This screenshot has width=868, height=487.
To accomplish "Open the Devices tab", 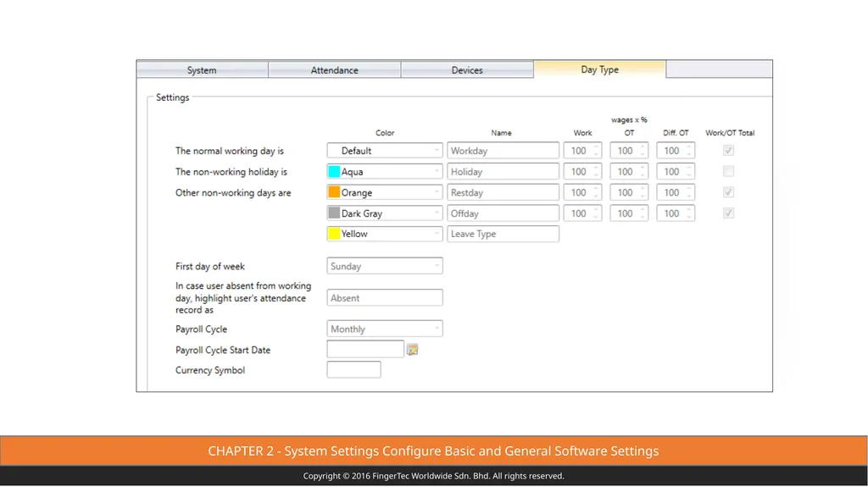I will click(467, 69).
